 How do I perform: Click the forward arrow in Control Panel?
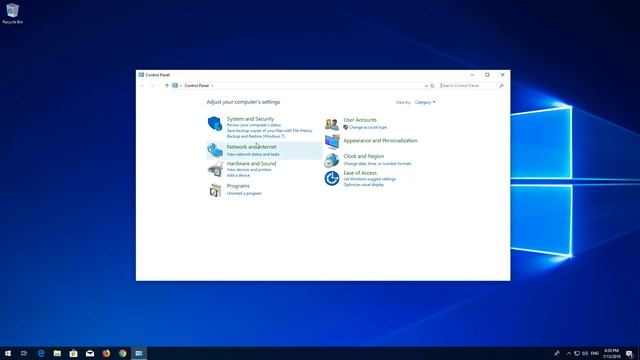(152, 86)
